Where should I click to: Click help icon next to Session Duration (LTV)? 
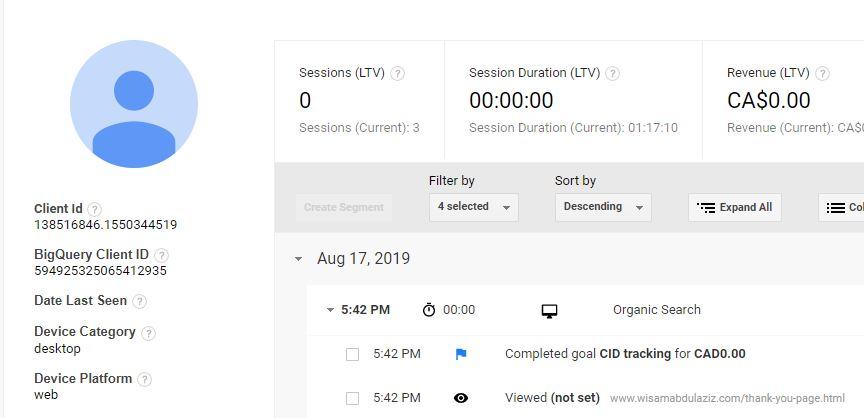pyautogui.click(x=613, y=73)
